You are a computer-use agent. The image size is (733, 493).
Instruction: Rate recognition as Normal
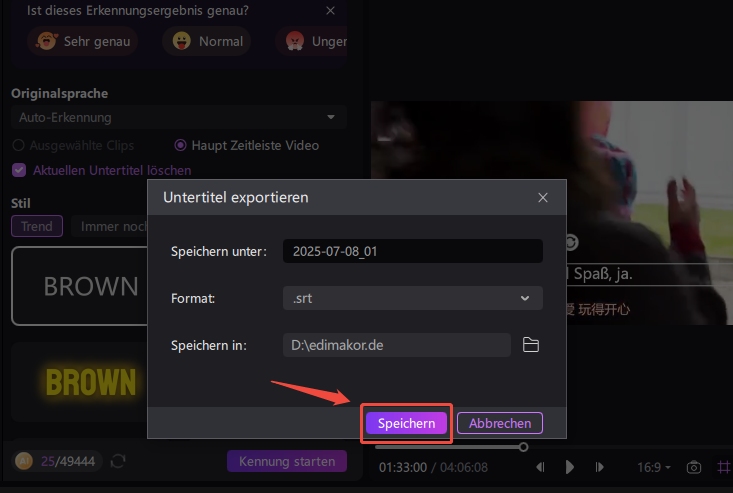207,42
